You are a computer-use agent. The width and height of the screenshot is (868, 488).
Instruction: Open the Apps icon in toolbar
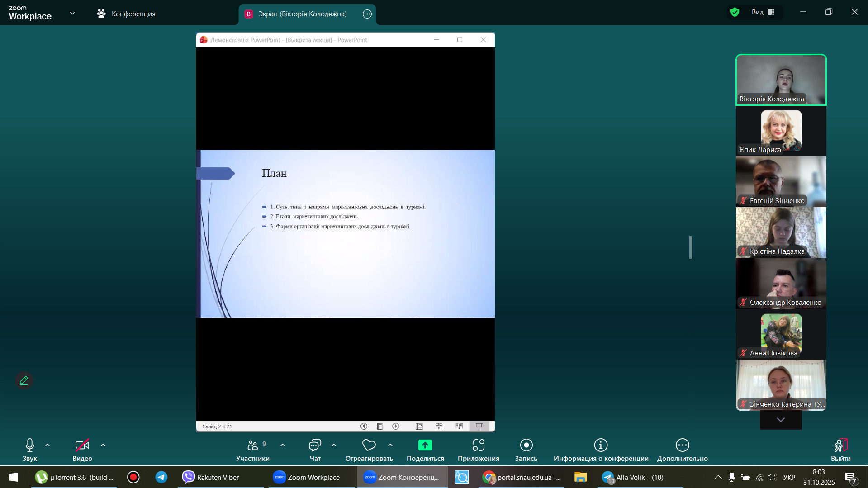click(478, 445)
